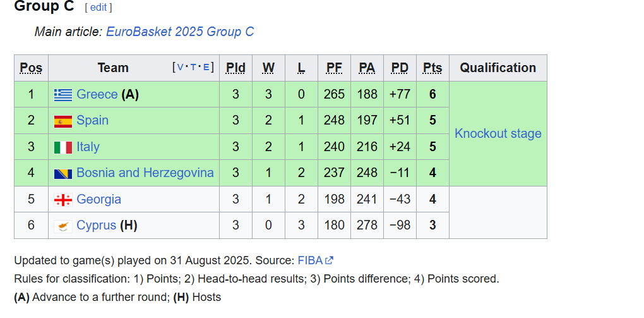Open the T talk-template link
644x318 pixels.
click(193, 67)
